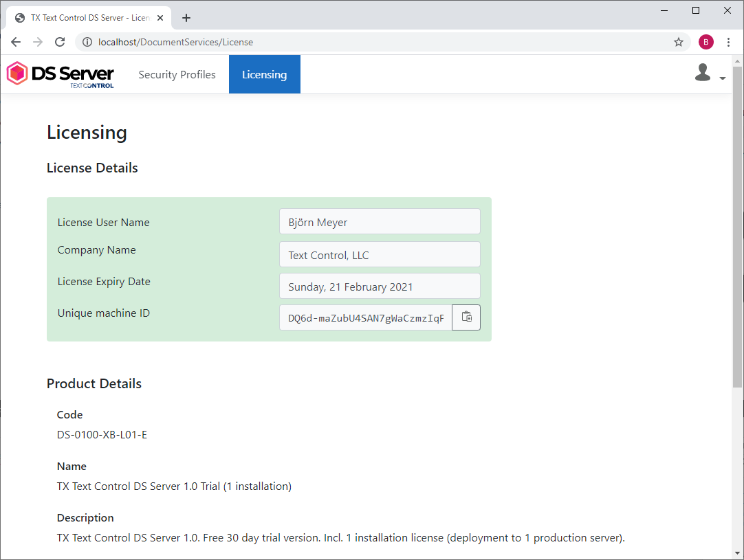This screenshot has width=744, height=560.
Task: Open the Security Profiles page
Action: coord(177,74)
